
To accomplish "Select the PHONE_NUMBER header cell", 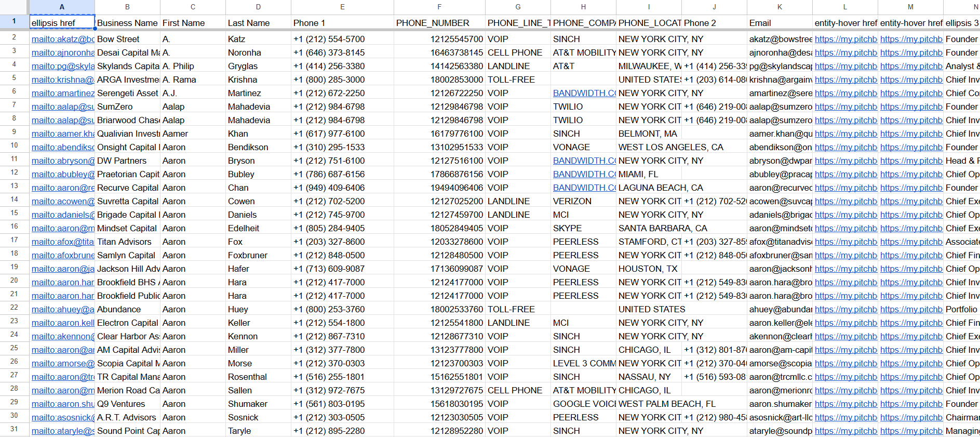I will pyautogui.click(x=439, y=23).
